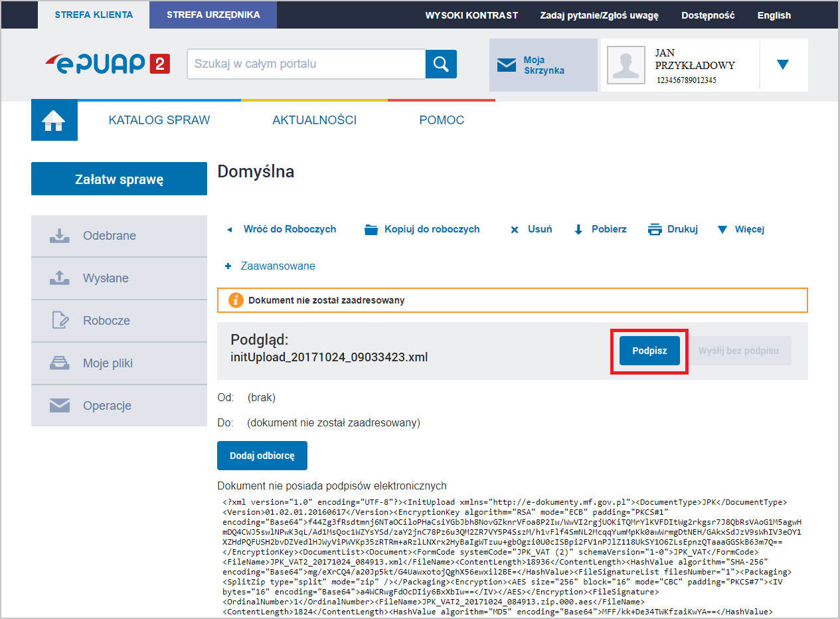
Task: Open user profile dropdown for JAN PRZYKŁADOWY
Action: point(784,64)
